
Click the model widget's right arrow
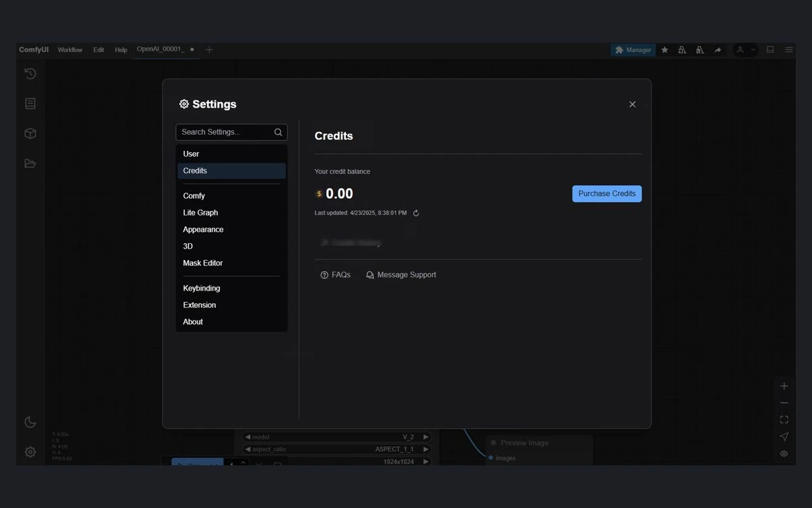(x=426, y=438)
